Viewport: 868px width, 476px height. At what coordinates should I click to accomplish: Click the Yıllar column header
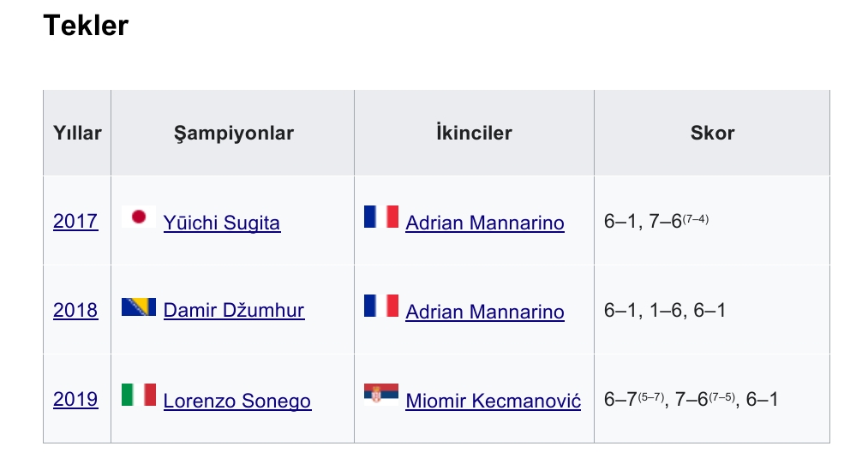(x=77, y=134)
